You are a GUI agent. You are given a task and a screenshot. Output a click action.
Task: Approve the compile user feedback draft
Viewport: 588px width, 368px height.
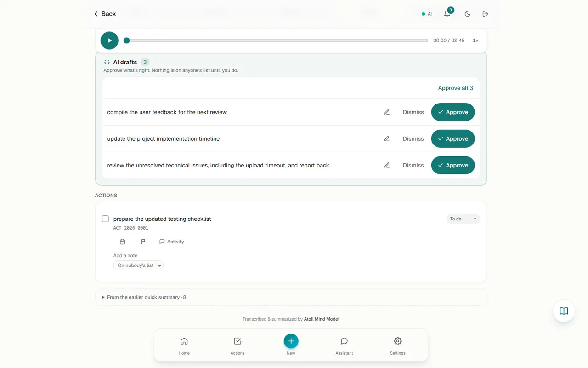(453, 112)
